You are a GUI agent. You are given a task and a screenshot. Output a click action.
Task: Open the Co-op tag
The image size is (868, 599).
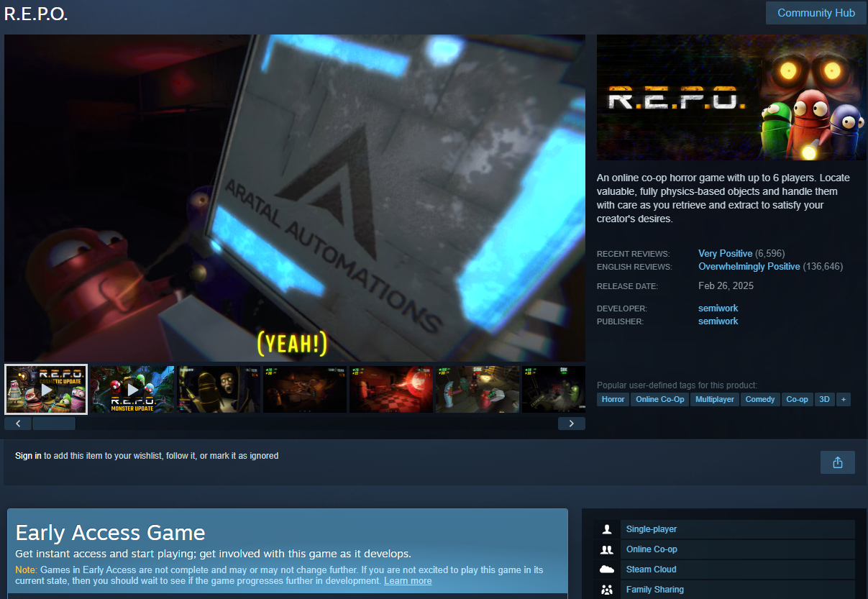pyautogui.click(x=797, y=399)
